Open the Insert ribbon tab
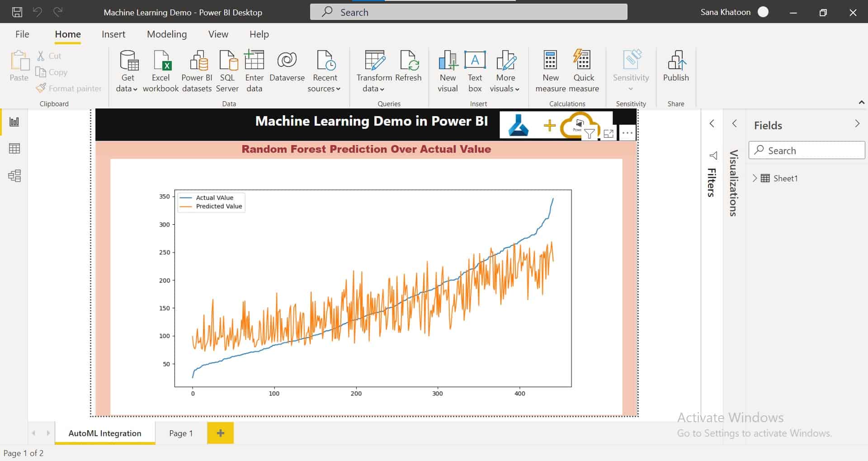 (113, 34)
